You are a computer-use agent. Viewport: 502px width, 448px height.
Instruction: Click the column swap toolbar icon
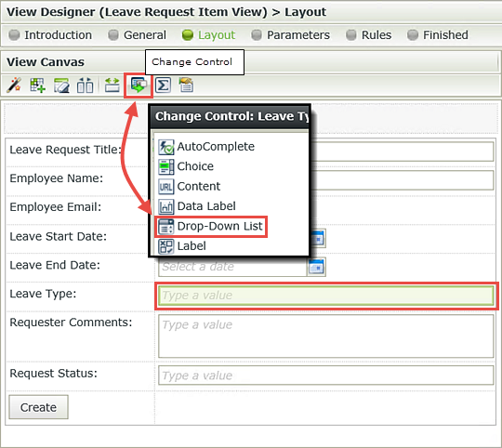[85, 86]
